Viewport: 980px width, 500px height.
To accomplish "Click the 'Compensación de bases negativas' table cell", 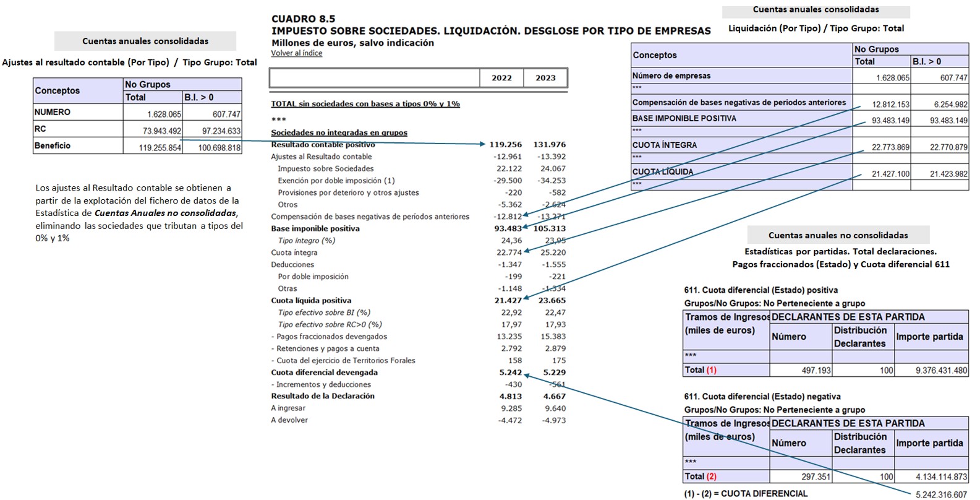I will (x=739, y=103).
